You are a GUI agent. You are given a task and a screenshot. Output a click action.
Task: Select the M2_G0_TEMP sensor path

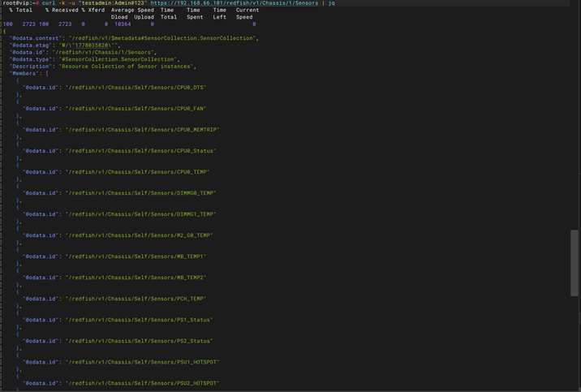pyautogui.click(x=139, y=235)
